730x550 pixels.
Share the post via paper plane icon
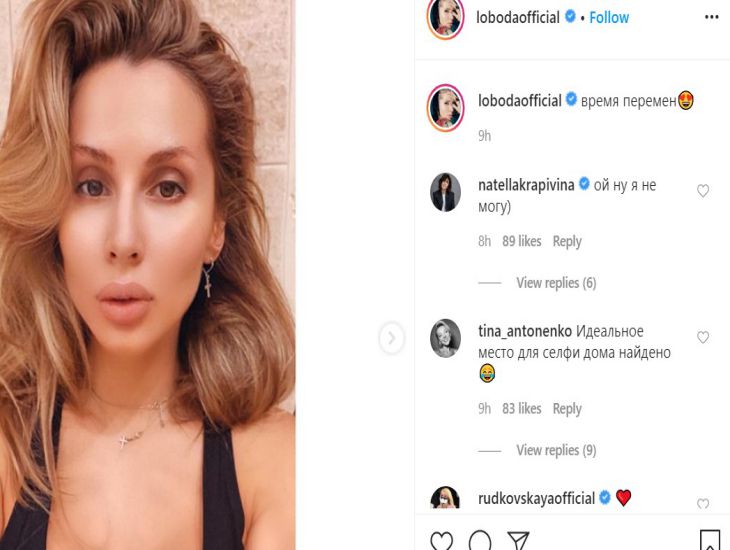(518, 542)
